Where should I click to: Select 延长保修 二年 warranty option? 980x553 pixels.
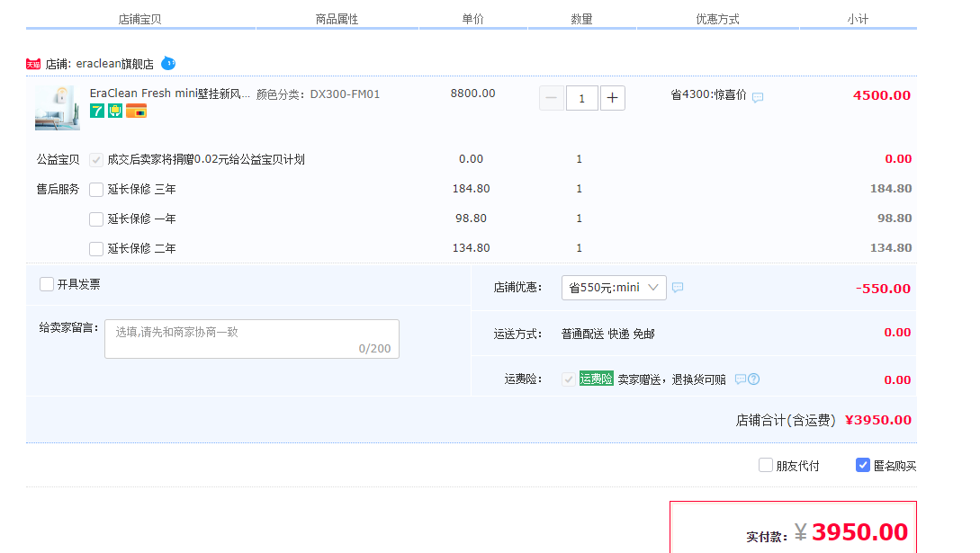pyautogui.click(x=96, y=248)
